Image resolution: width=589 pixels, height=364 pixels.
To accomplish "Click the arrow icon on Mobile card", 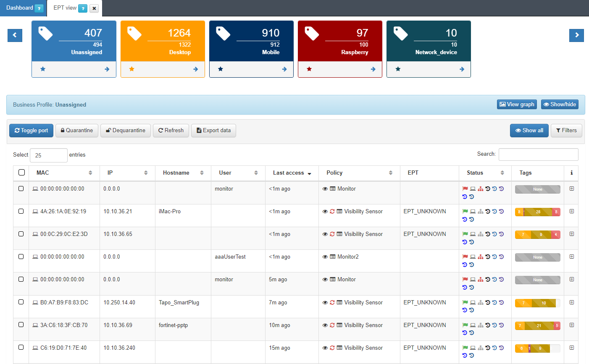I will 284,69.
